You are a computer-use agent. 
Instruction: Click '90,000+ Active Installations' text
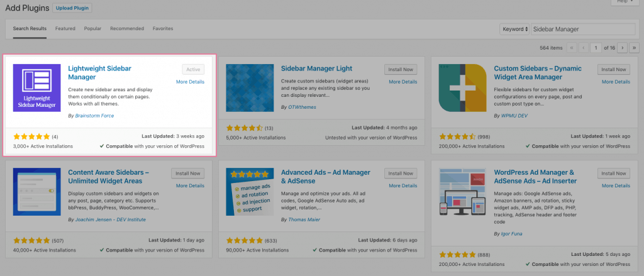tap(257, 250)
